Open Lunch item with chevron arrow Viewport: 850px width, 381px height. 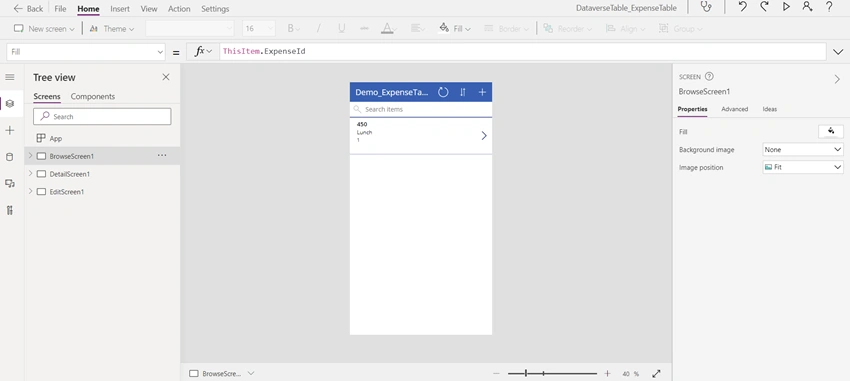click(x=484, y=135)
